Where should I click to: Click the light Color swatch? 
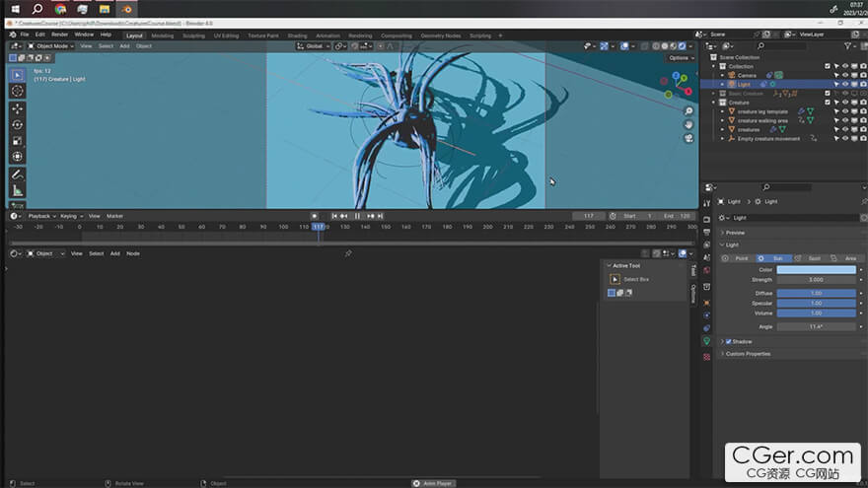point(816,269)
